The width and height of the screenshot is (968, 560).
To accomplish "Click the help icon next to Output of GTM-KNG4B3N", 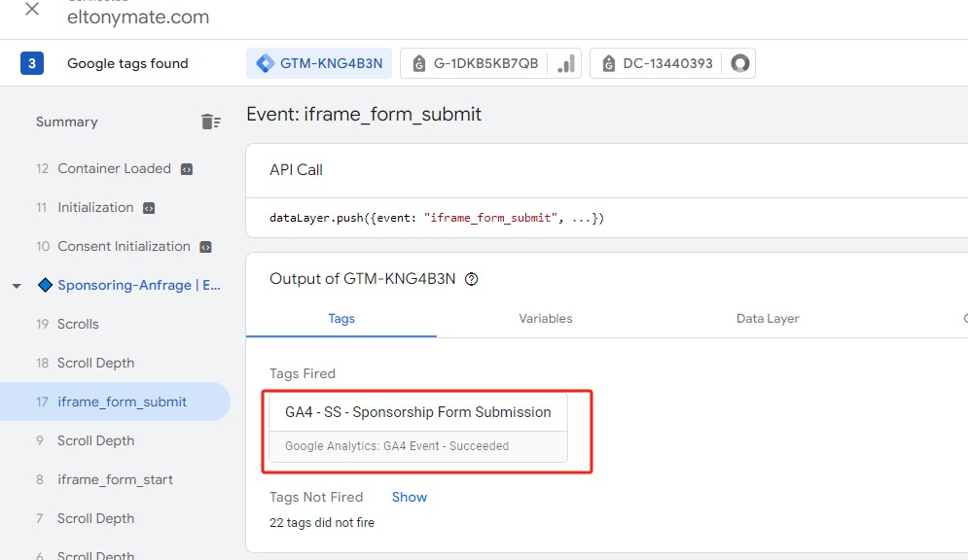I will pos(472,279).
